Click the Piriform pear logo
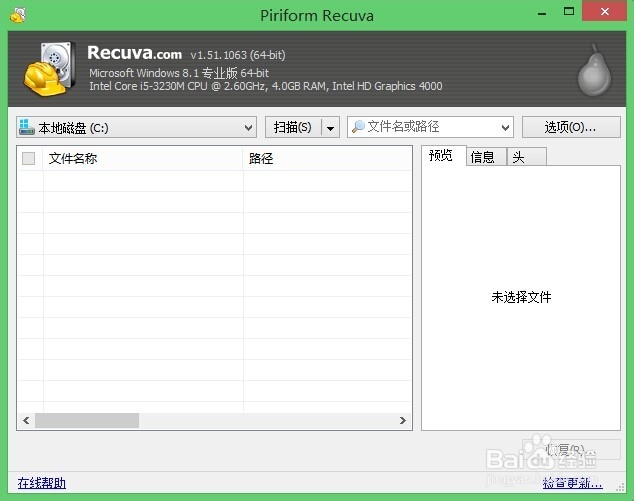Image resolution: width=634 pixels, height=501 pixels. point(594,70)
